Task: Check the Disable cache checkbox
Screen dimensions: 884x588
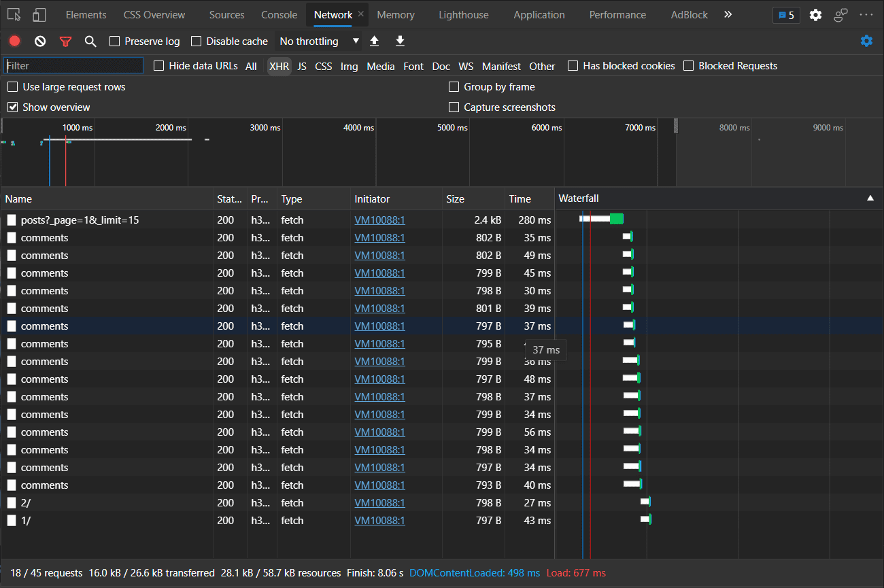Action: coord(197,41)
